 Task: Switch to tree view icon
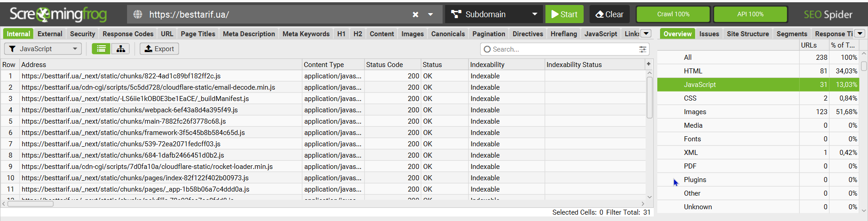point(121,49)
